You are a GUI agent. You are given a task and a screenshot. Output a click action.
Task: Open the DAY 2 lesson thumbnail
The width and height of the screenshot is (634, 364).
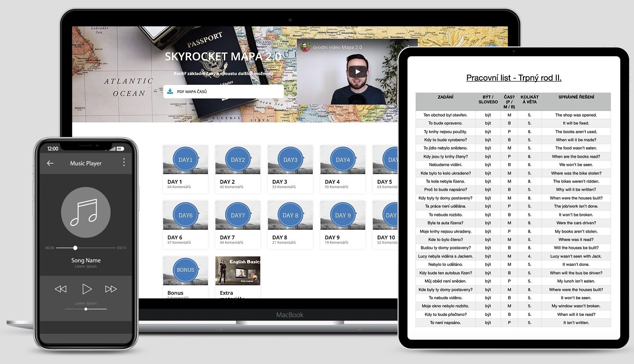pyautogui.click(x=238, y=160)
